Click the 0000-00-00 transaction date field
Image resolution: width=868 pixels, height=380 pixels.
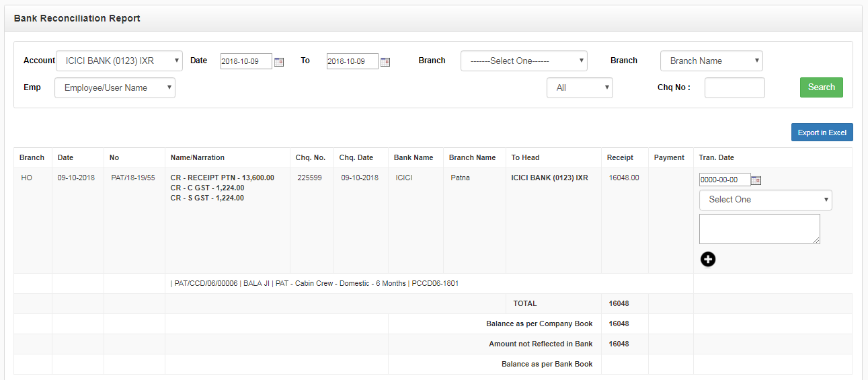click(725, 180)
